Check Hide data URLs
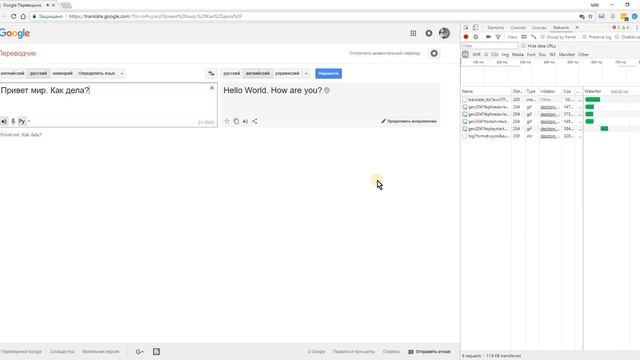640x360 pixels. [523, 46]
